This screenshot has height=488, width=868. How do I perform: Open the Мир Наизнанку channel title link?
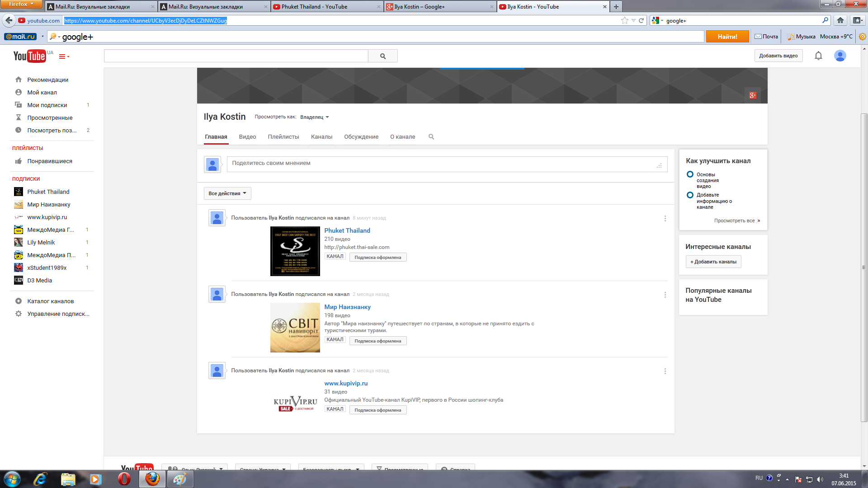coord(347,307)
